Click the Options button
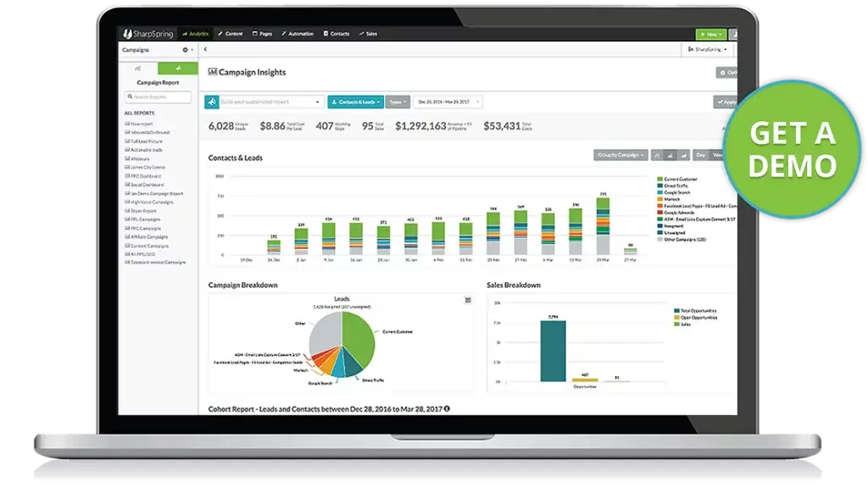The width and height of the screenshot is (868, 488). click(727, 73)
